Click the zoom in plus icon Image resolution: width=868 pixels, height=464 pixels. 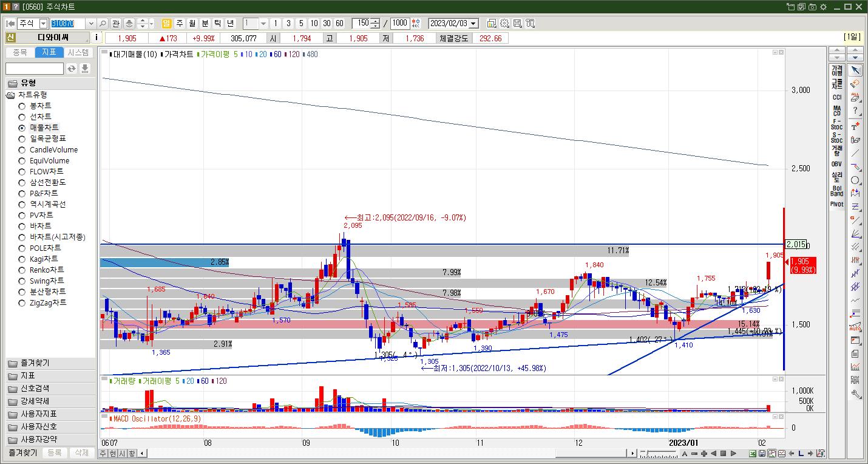pyautogui.click(x=704, y=453)
